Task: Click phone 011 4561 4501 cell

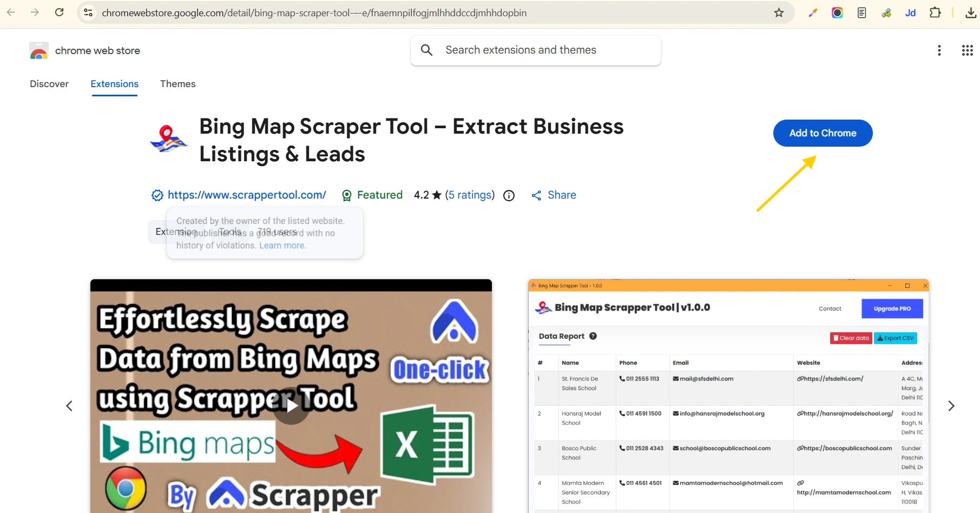Action: 641,483
